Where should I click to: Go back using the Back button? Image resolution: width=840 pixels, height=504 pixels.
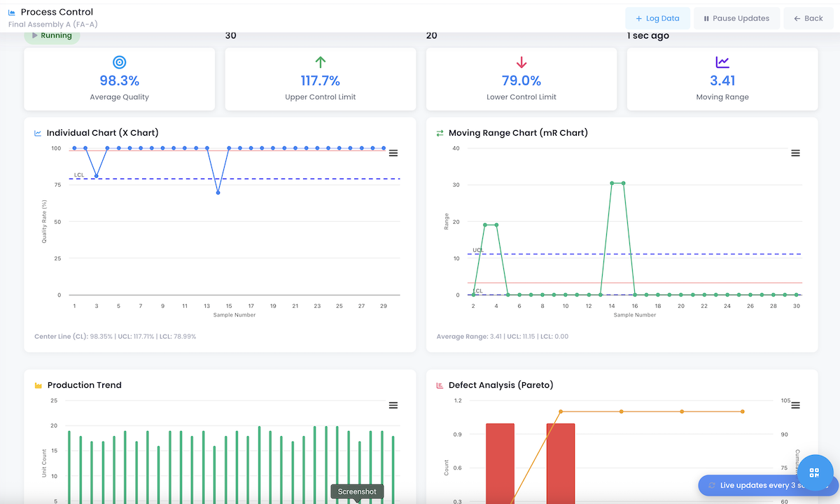point(808,18)
